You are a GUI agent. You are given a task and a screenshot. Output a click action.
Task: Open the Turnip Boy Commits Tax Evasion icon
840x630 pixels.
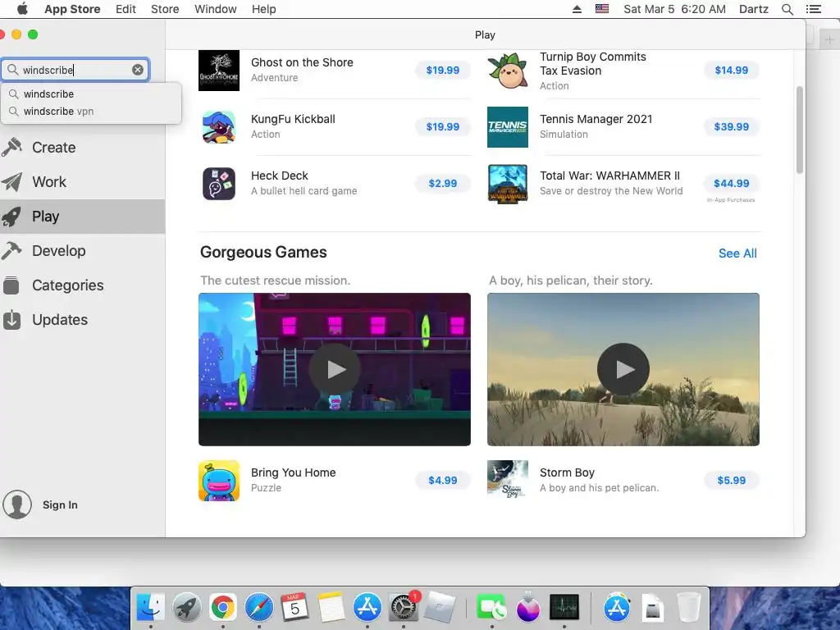point(507,71)
